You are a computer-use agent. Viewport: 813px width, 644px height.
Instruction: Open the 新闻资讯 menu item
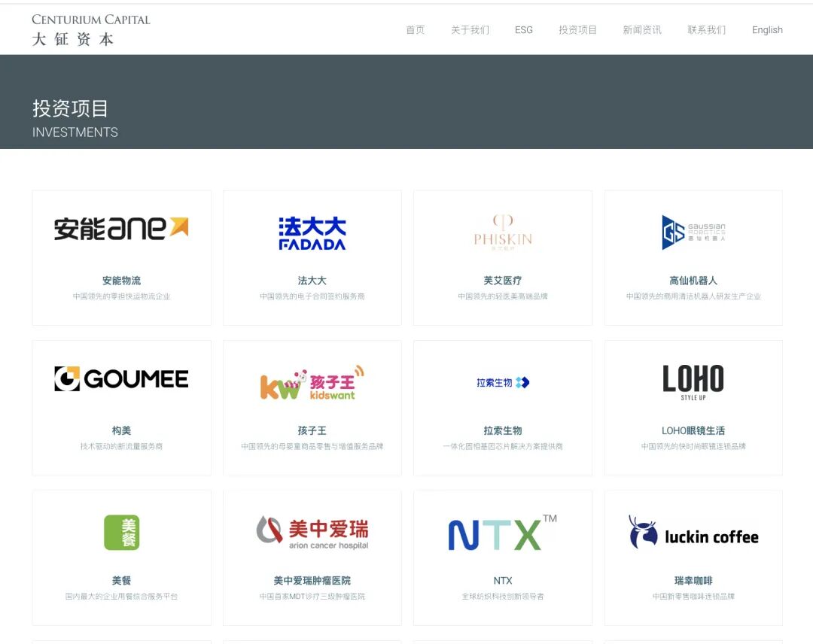click(642, 30)
